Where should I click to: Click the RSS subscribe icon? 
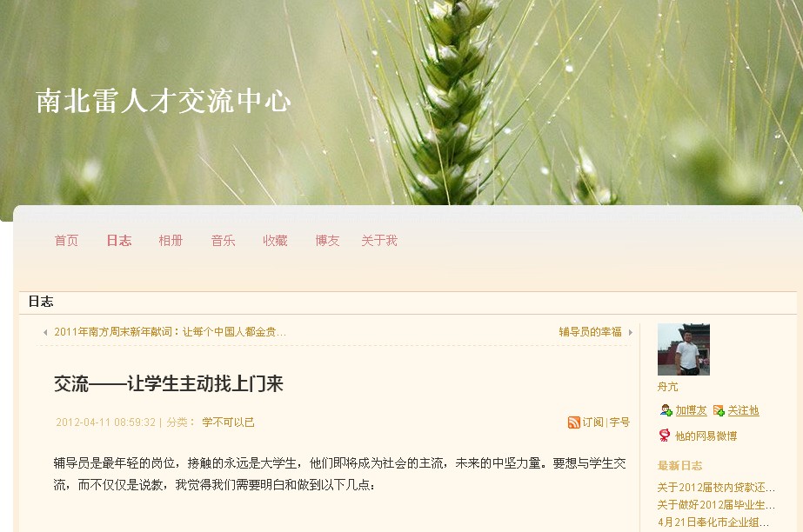[x=573, y=422]
